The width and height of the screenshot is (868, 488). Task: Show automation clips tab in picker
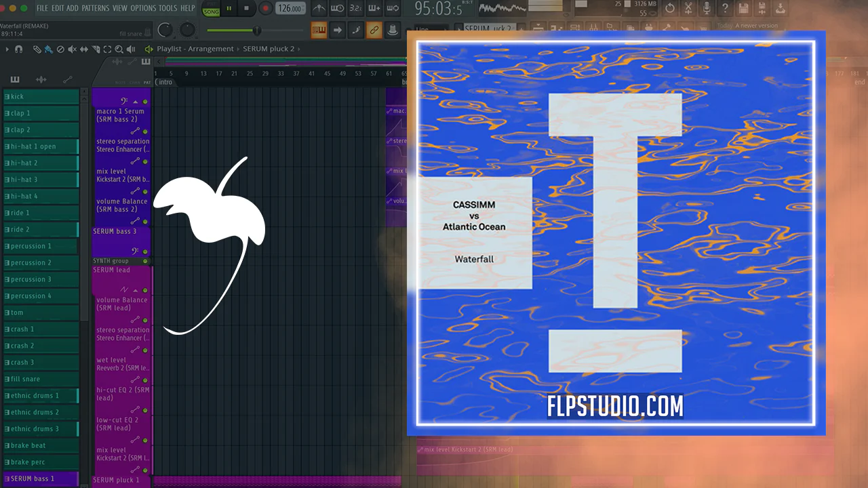pos(67,79)
